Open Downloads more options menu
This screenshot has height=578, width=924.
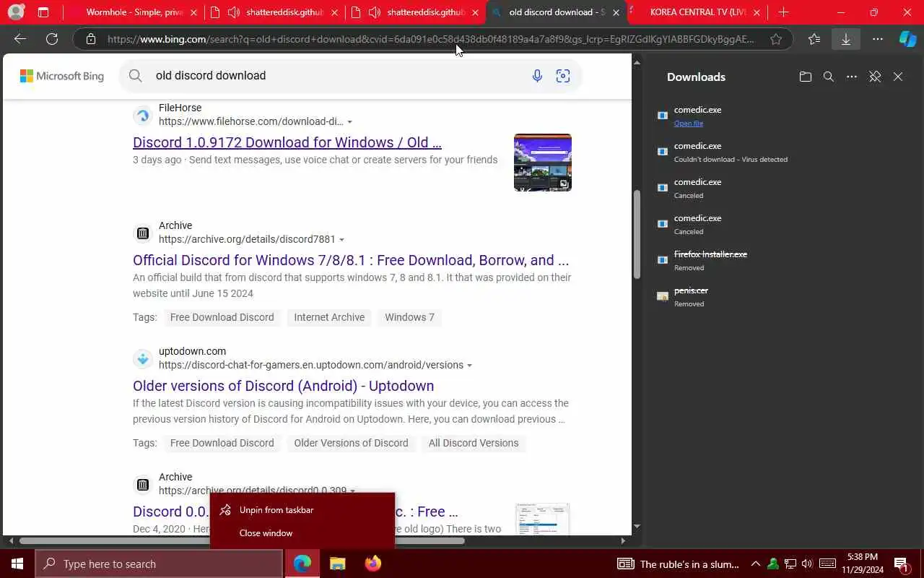tap(852, 77)
